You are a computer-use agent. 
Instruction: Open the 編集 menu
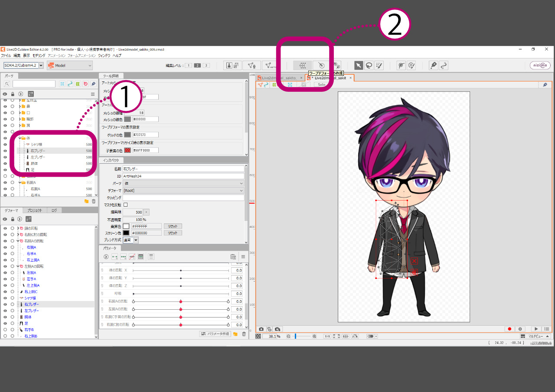[17, 55]
